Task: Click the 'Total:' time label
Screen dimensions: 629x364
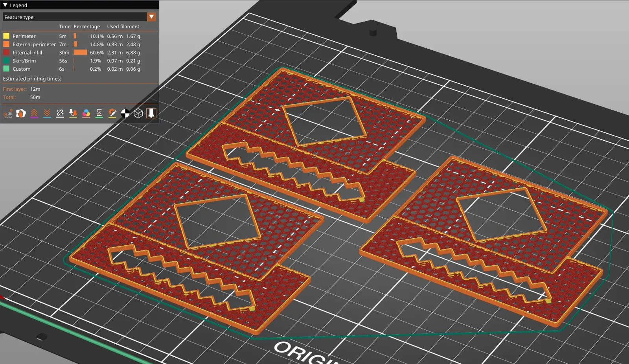Action: coord(9,97)
